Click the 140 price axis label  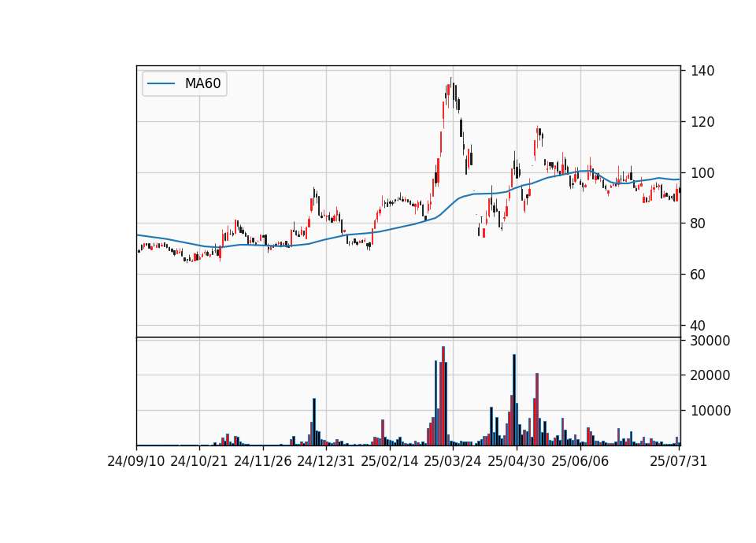pos(702,71)
